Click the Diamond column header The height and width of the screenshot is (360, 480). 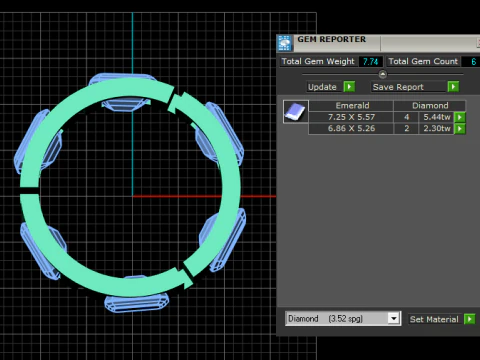(430, 106)
